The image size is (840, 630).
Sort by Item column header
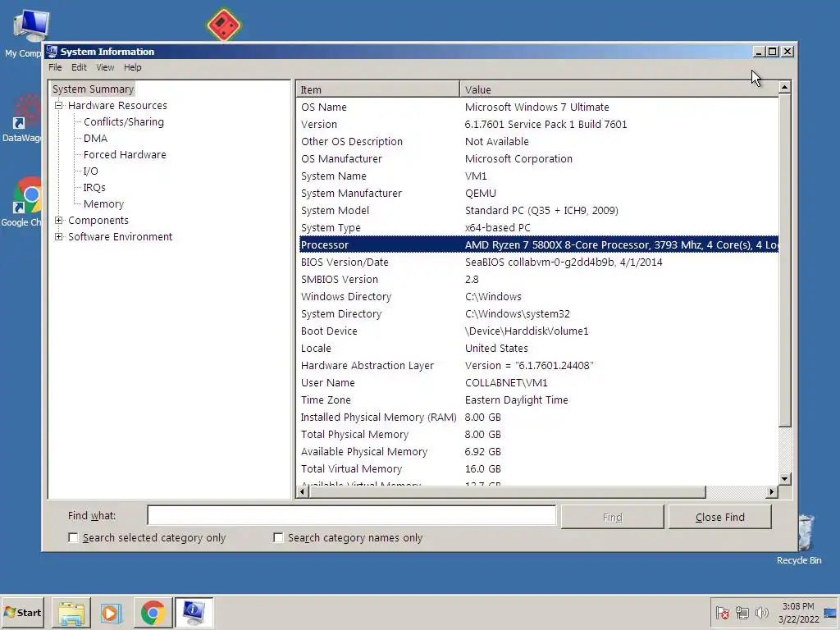click(377, 89)
